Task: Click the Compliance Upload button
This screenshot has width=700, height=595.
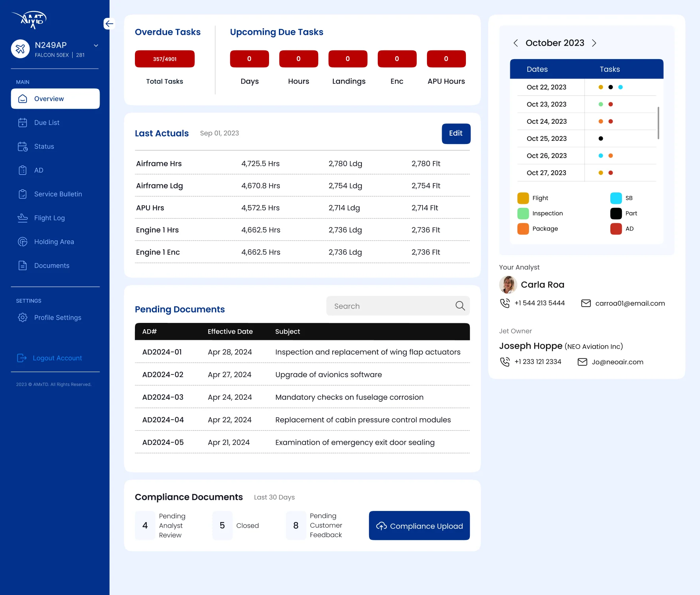Action: [x=419, y=526]
